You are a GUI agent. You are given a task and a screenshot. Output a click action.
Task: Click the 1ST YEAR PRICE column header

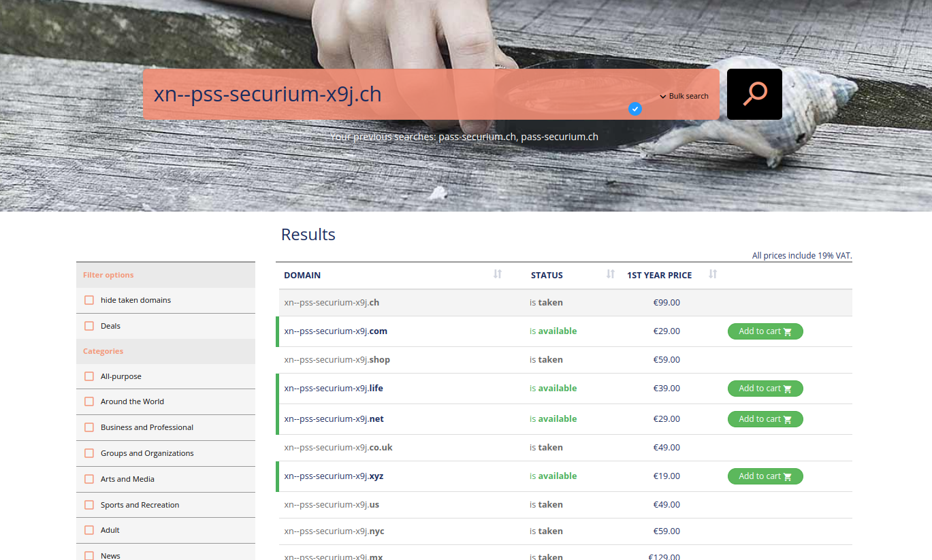[659, 276]
